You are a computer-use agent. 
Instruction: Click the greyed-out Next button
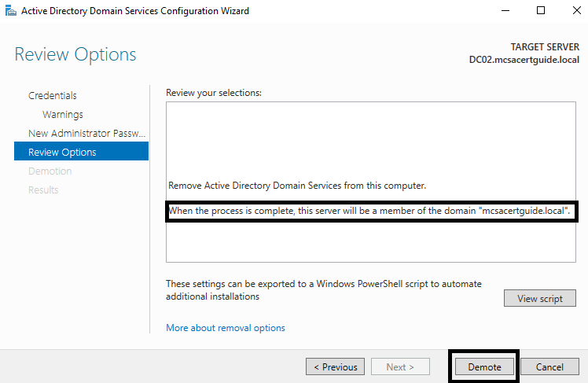[x=401, y=367]
